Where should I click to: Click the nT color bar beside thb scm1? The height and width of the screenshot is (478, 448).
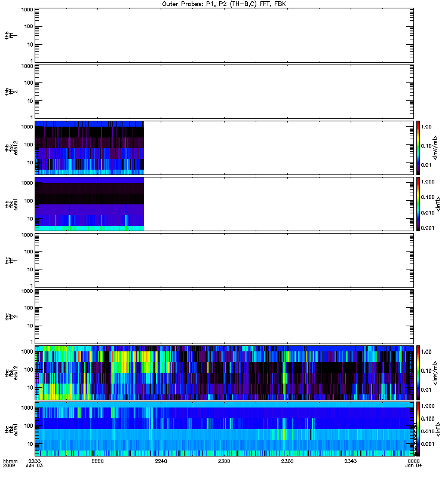pyautogui.click(x=418, y=204)
